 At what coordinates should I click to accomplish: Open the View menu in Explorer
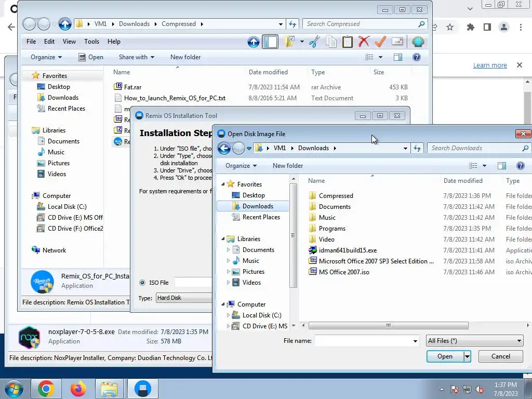pyautogui.click(x=69, y=42)
